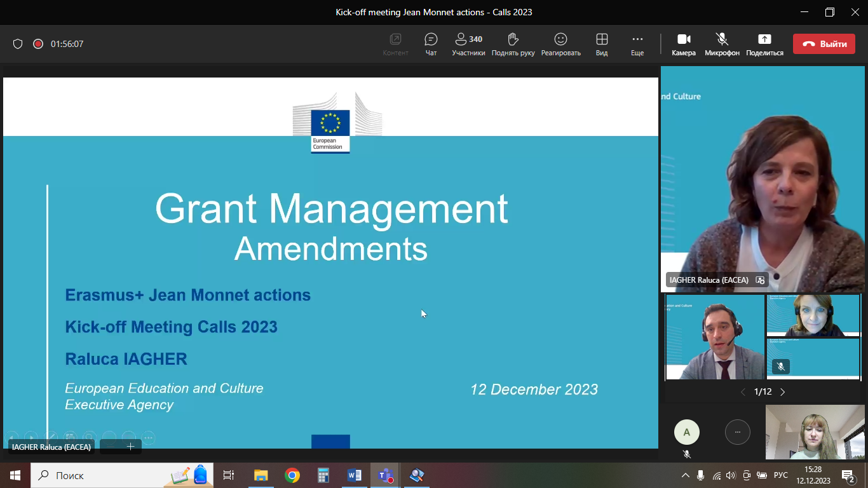This screenshot has height=488, width=868.
Task: Open the Chat panel
Action: point(431,44)
